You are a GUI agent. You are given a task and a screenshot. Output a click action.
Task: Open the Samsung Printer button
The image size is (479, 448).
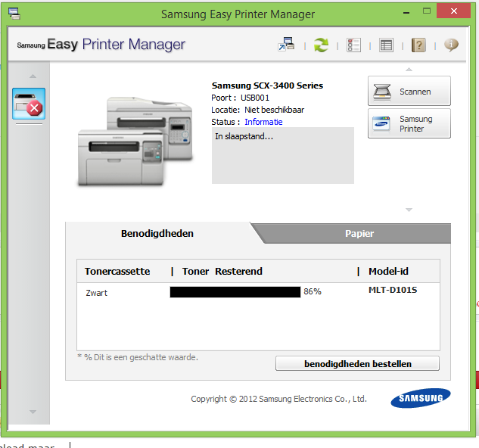click(x=409, y=123)
